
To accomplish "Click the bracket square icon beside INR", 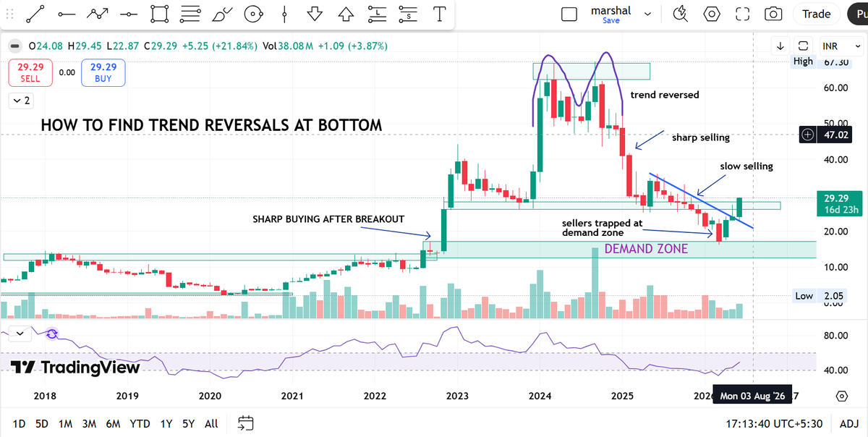I will pos(803,46).
